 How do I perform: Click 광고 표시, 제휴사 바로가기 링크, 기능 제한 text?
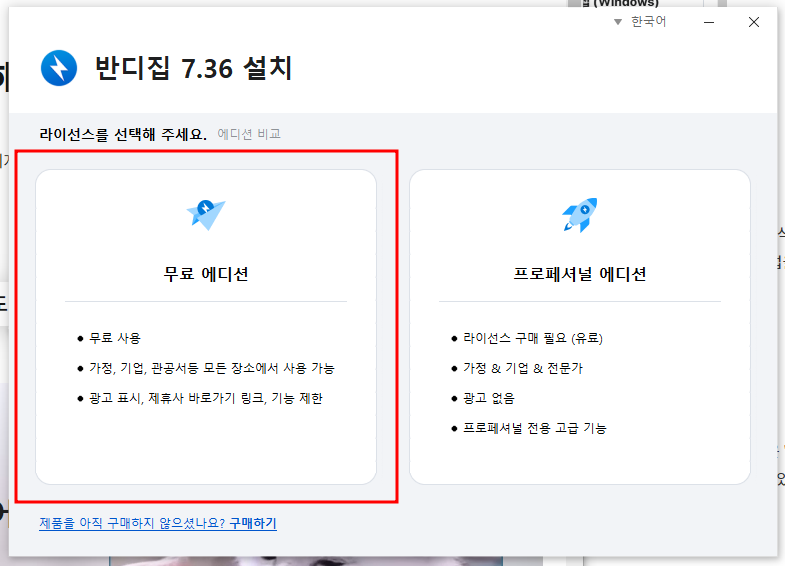click(x=206, y=398)
